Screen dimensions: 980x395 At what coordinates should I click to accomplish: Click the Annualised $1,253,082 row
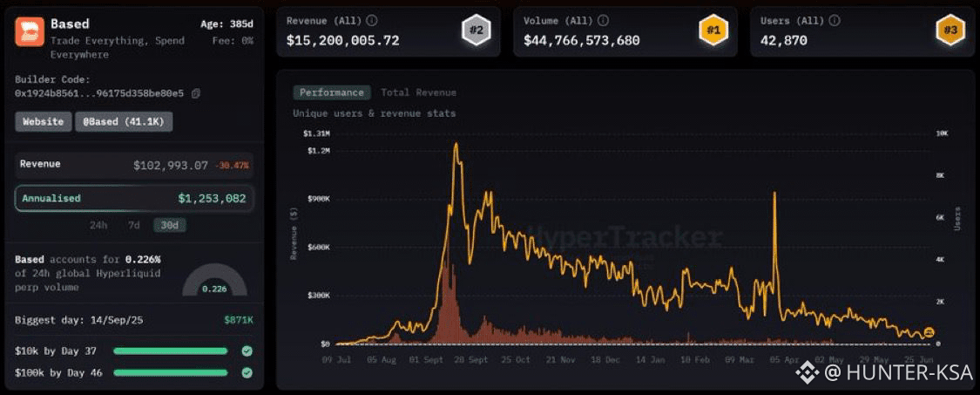[x=134, y=199]
